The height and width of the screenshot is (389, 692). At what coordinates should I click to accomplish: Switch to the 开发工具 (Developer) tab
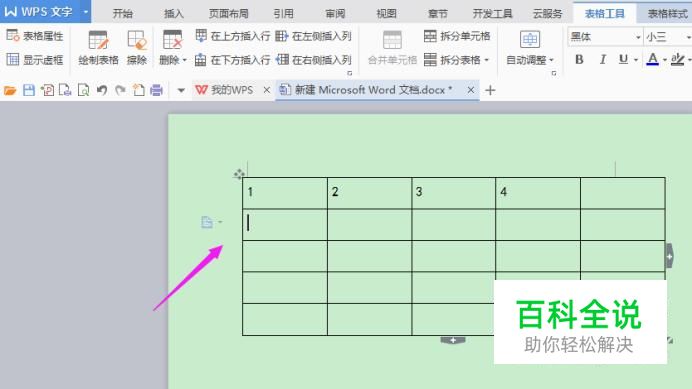pos(493,14)
